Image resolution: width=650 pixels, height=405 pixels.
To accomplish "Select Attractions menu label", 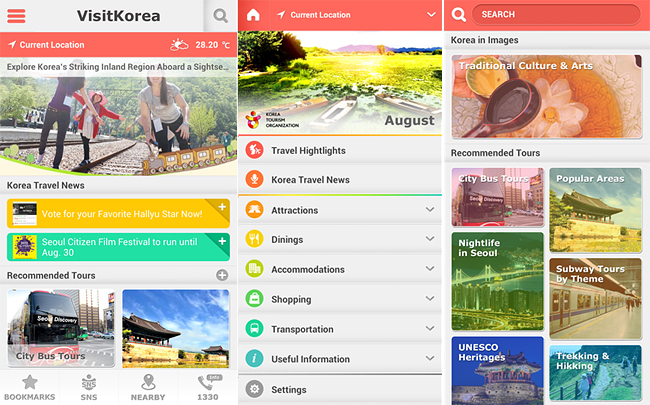I will point(294,210).
